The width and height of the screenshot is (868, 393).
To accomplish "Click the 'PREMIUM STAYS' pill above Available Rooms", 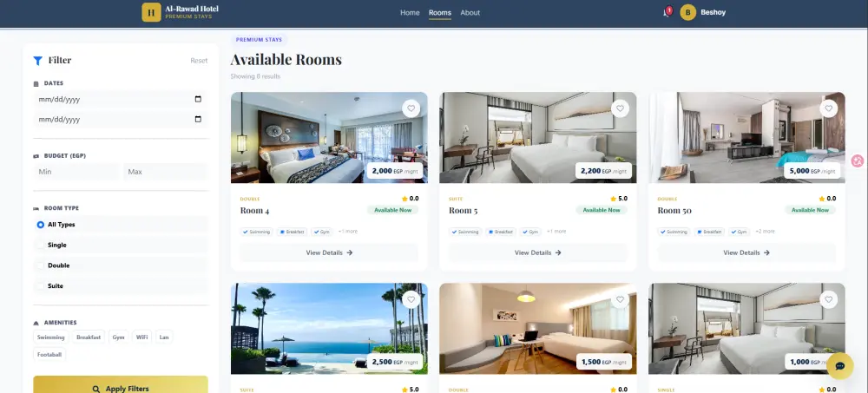I will [x=259, y=40].
